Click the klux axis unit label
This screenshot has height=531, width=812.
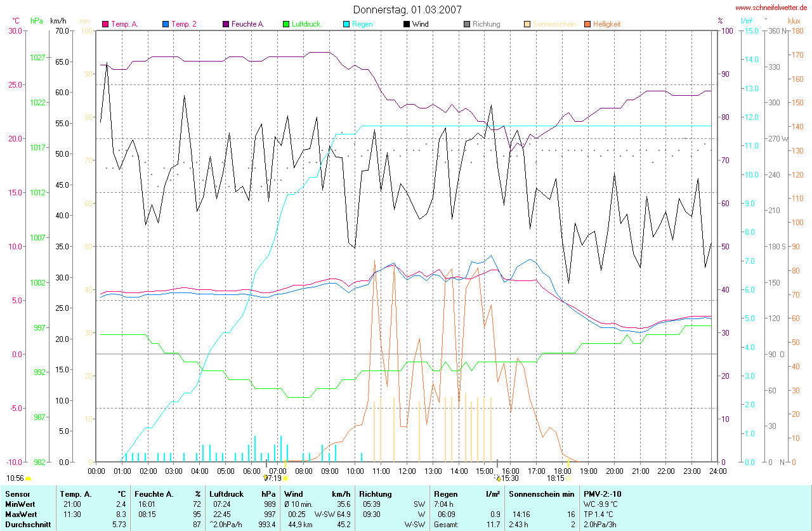pyautogui.click(x=794, y=21)
